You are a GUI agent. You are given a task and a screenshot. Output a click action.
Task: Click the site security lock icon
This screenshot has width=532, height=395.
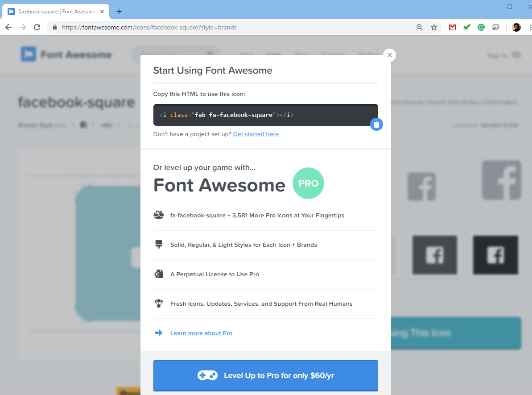pos(54,27)
